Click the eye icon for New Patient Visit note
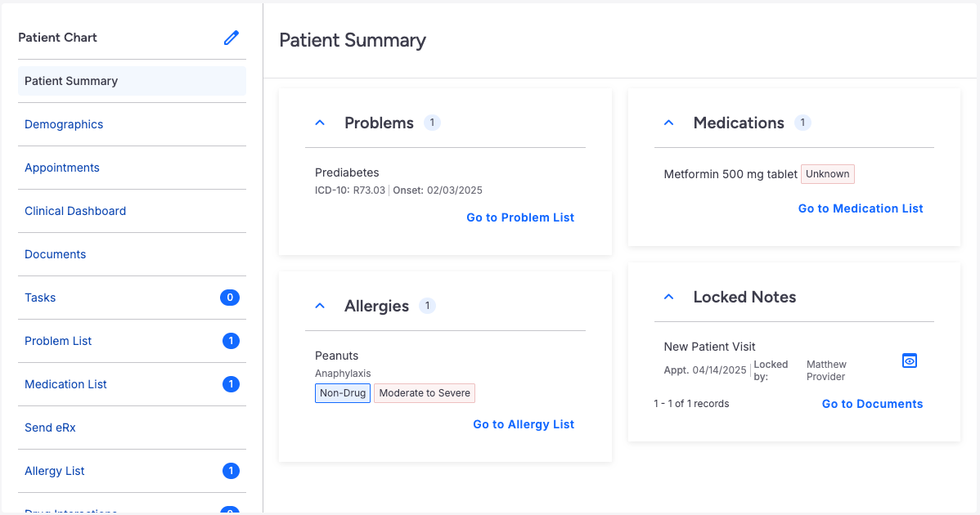 point(909,360)
